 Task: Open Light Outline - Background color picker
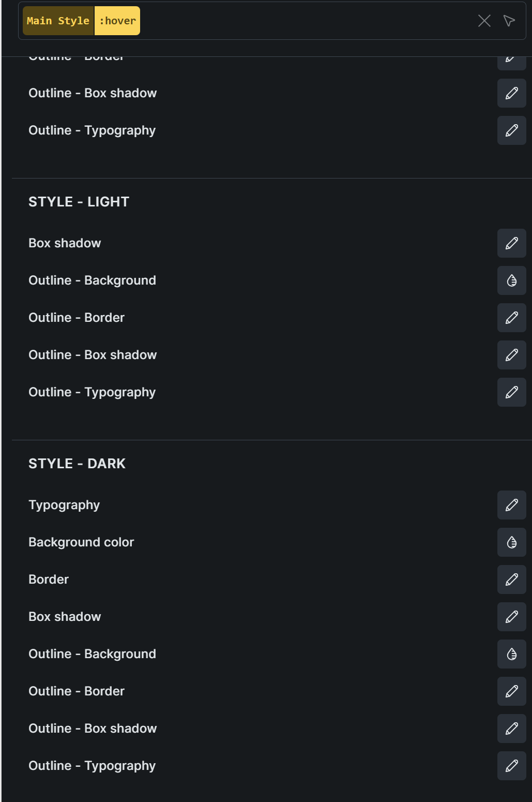point(511,280)
